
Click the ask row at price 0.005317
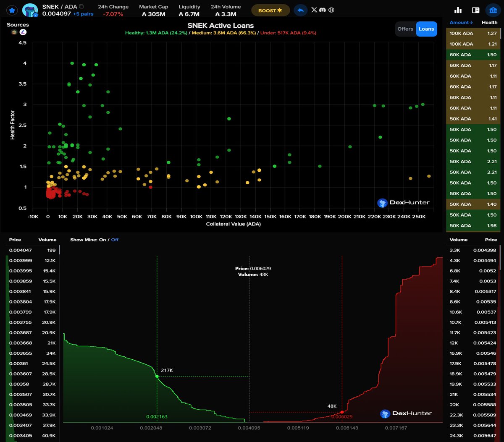473,291
